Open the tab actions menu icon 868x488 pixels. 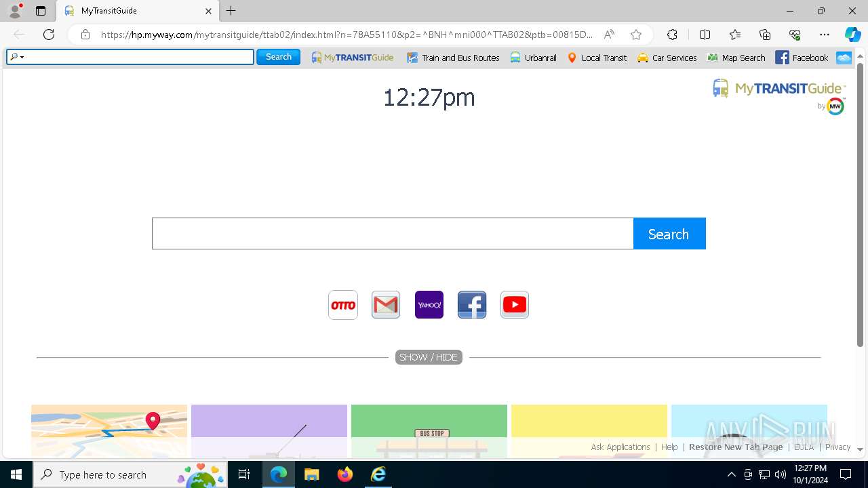(x=41, y=11)
